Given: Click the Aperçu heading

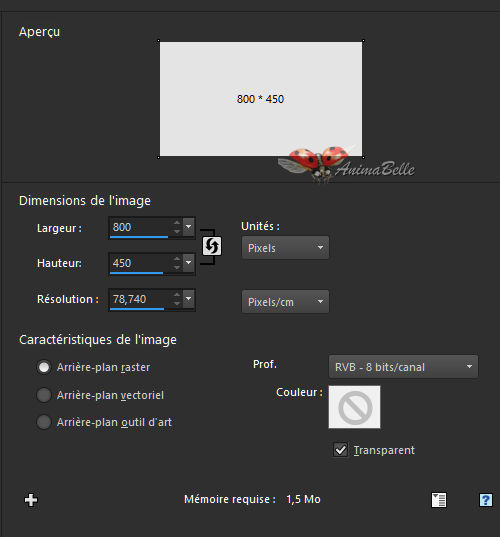Looking at the screenshot, I should tap(39, 32).
